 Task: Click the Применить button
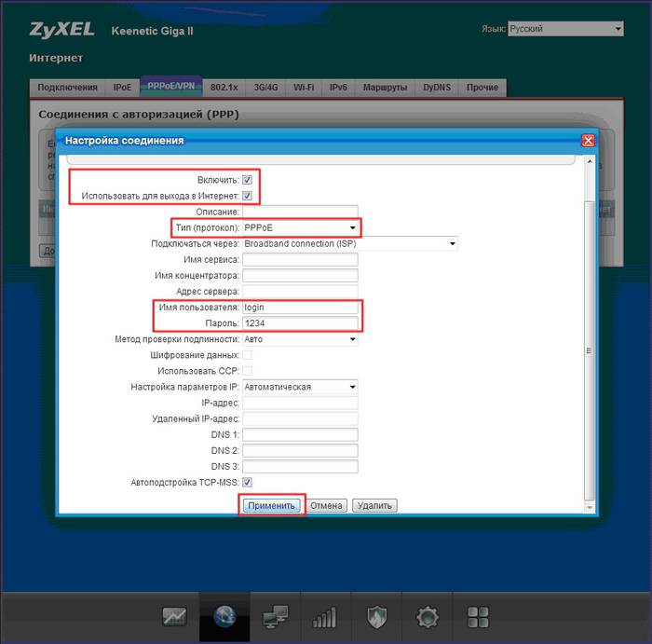pos(272,505)
